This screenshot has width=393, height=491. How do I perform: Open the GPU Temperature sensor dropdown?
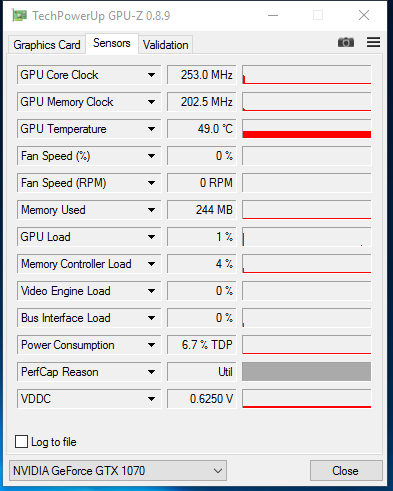pos(151,129)
